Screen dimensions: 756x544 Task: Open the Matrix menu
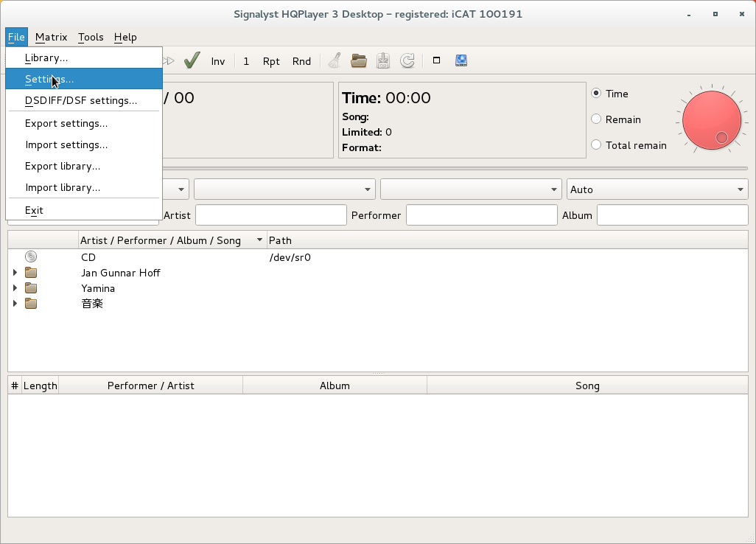(x=51, y=37)
